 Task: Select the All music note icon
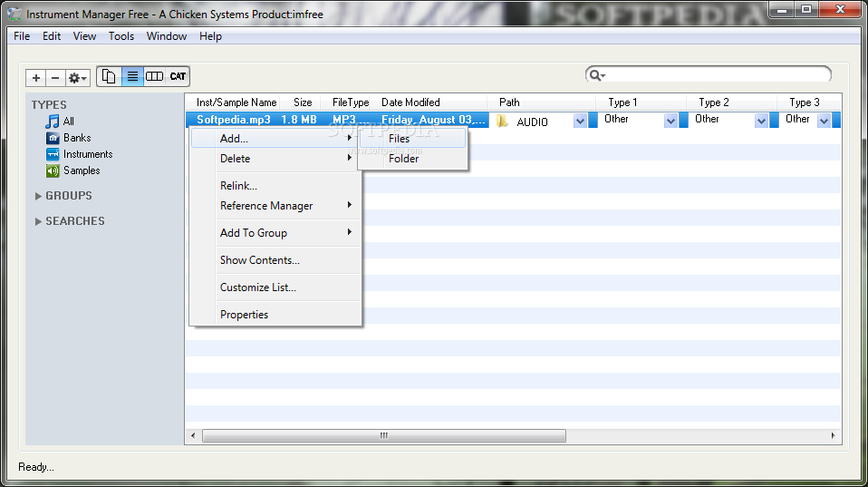[x=53, y=122]
